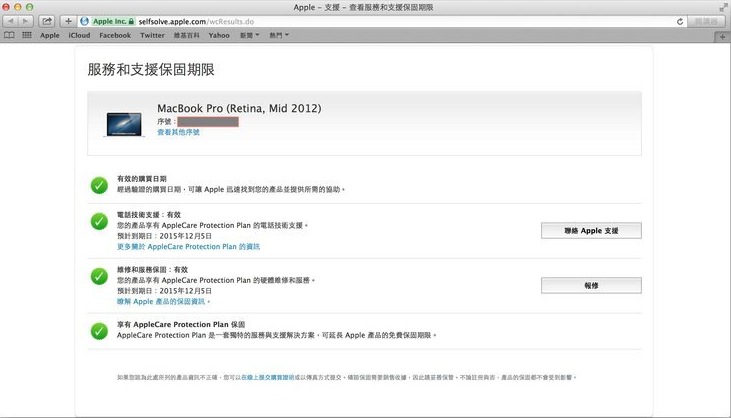The width and height of the screenshot is (731, 418).
Task: Zoom the window with green button
Action: 29,7
